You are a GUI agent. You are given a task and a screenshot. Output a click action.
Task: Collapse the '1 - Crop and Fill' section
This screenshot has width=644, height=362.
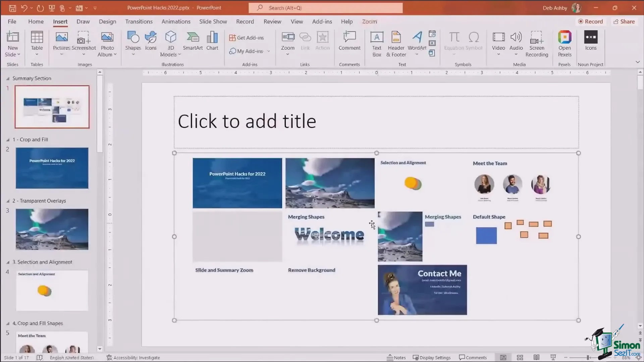point(8,140)
